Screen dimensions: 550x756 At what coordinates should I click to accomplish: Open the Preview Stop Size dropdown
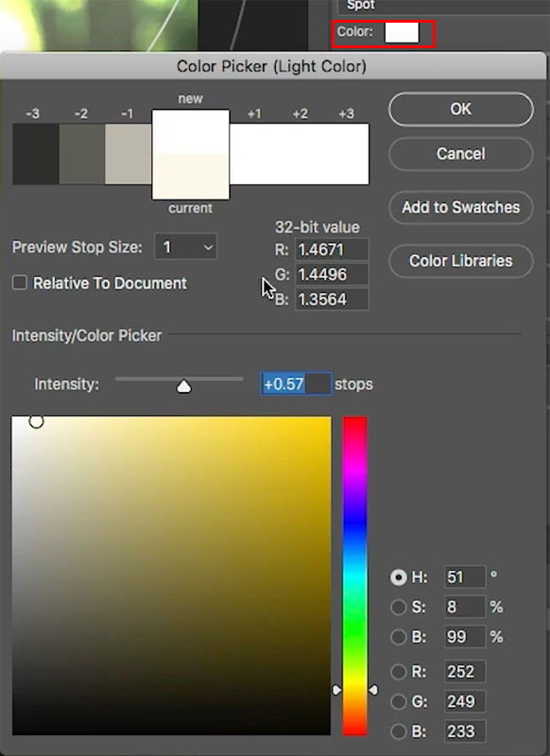point(185,248)
